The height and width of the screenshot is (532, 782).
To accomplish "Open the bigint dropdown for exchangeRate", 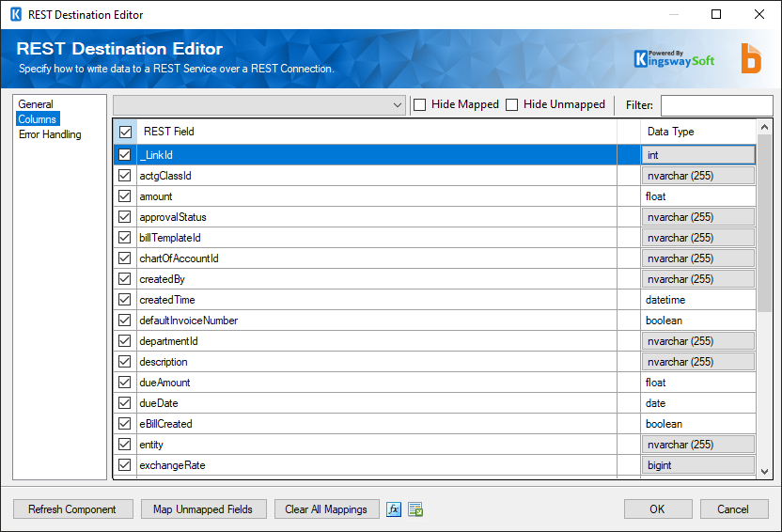I will 698,465.
